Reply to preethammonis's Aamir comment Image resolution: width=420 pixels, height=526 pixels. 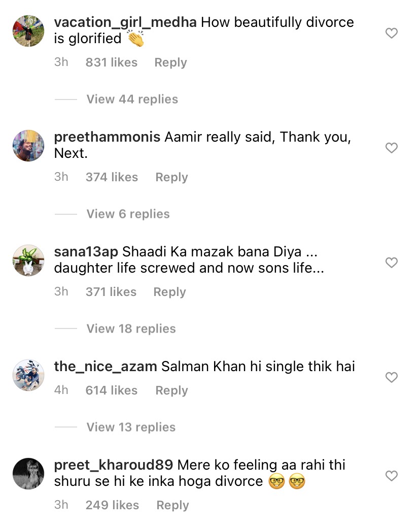(171, 178)
